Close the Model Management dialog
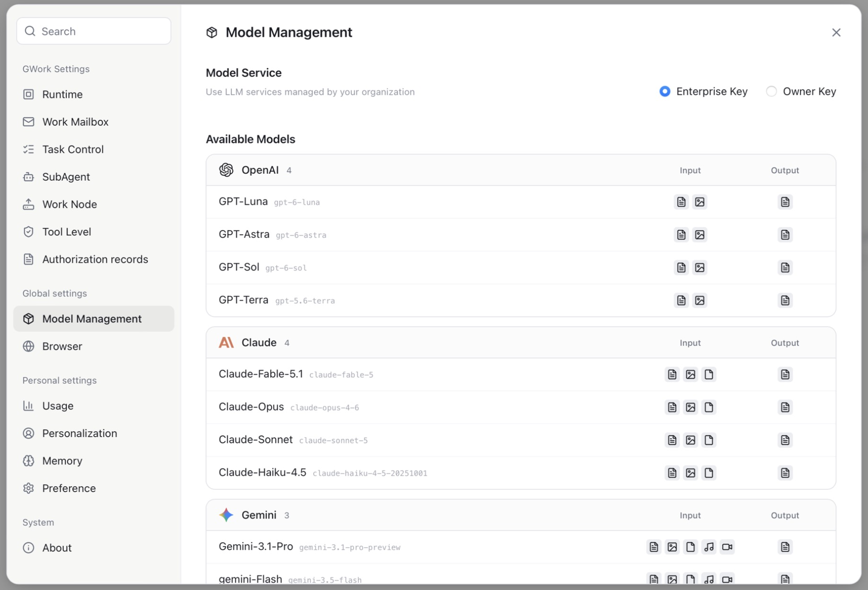Viewport: 868px width, 590px height. click(x=836, y=32)
